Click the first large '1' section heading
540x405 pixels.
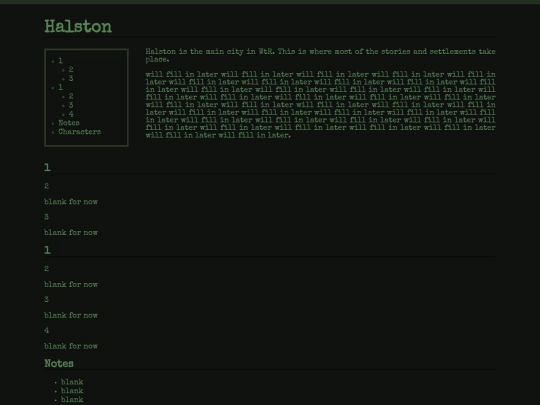pos(48,168)
